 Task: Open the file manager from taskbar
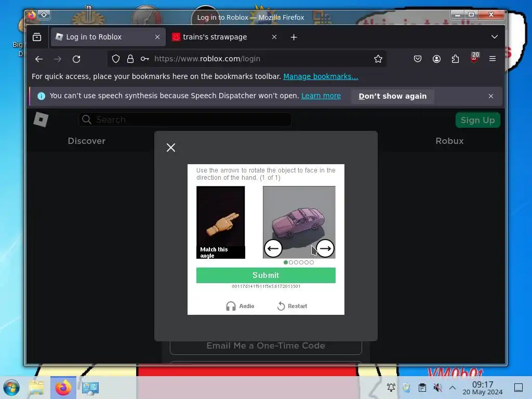coord(36,388)
